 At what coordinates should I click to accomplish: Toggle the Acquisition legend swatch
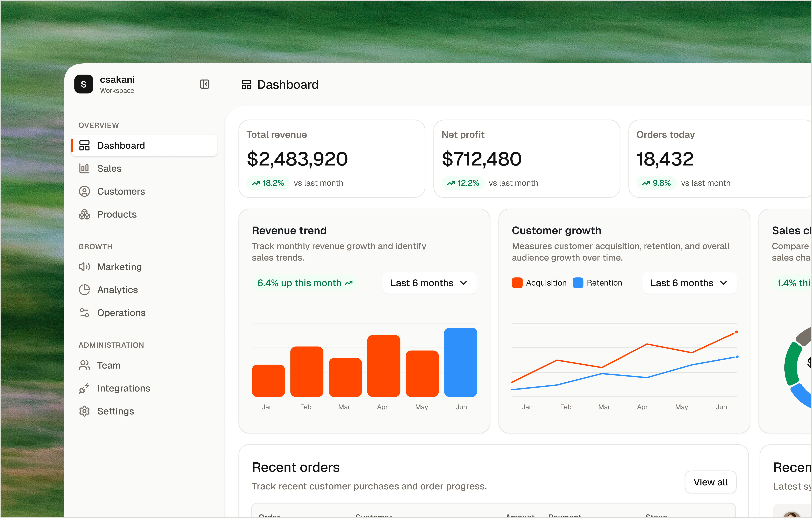[x=517, y=283]
